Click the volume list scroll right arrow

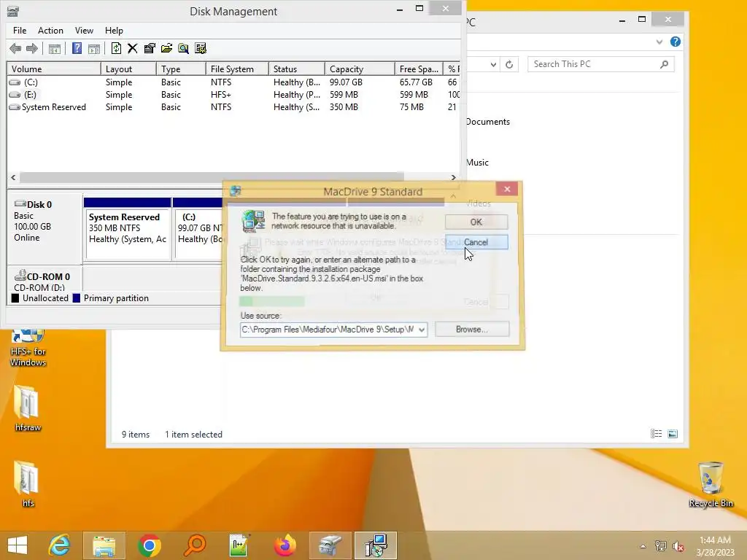point(454,177)
